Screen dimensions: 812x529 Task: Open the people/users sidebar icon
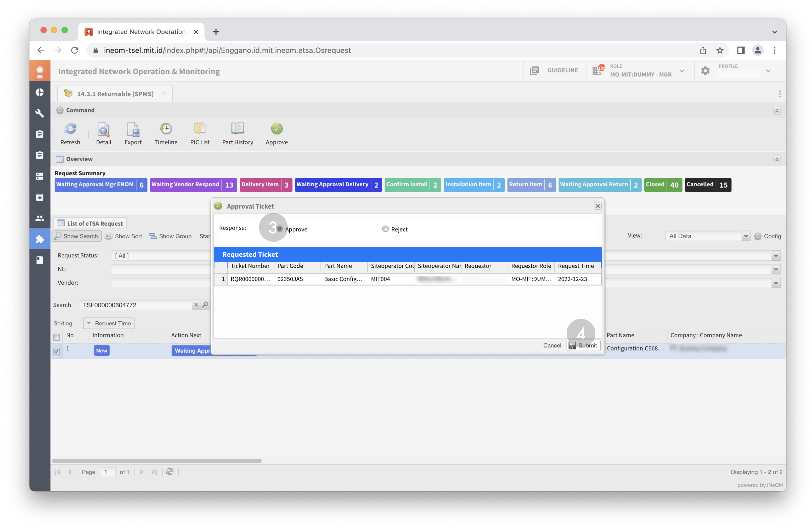[40, 218]
